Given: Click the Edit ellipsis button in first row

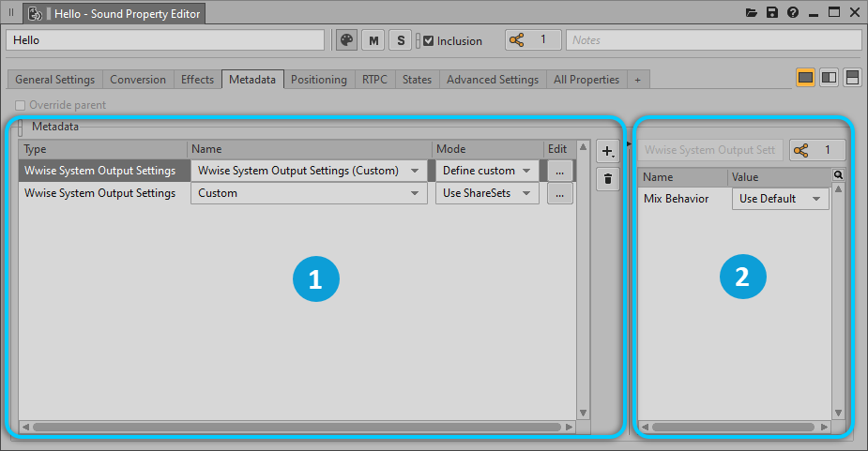Looking at the screenshot, I should (559, 171).
